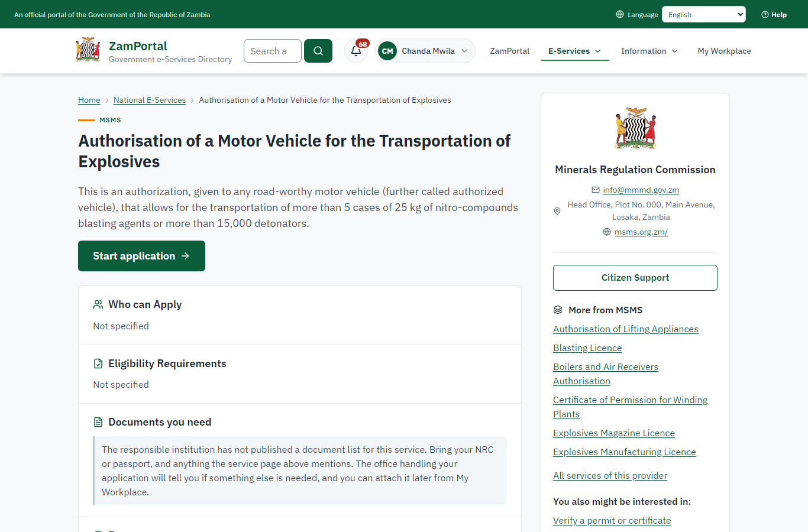Click the magnifier search button
The height and width of the screenshot is (532, 808).
[x=318, y=51]
